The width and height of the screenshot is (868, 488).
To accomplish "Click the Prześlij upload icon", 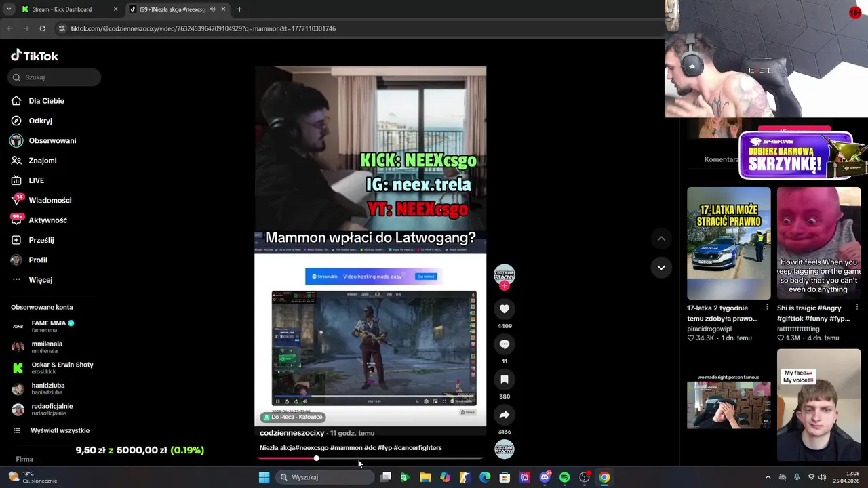I will coord(16,240).
